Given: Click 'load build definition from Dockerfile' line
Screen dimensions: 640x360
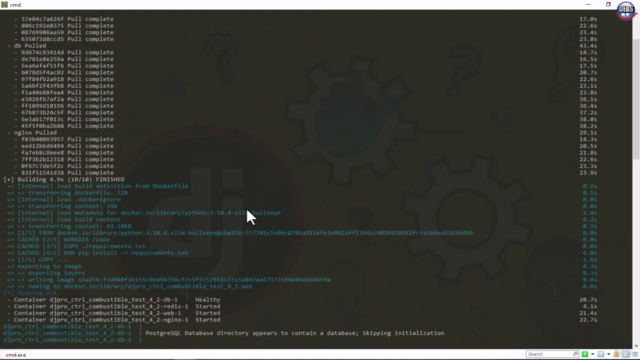Looking at the screenshot, I should pos(98,186).
